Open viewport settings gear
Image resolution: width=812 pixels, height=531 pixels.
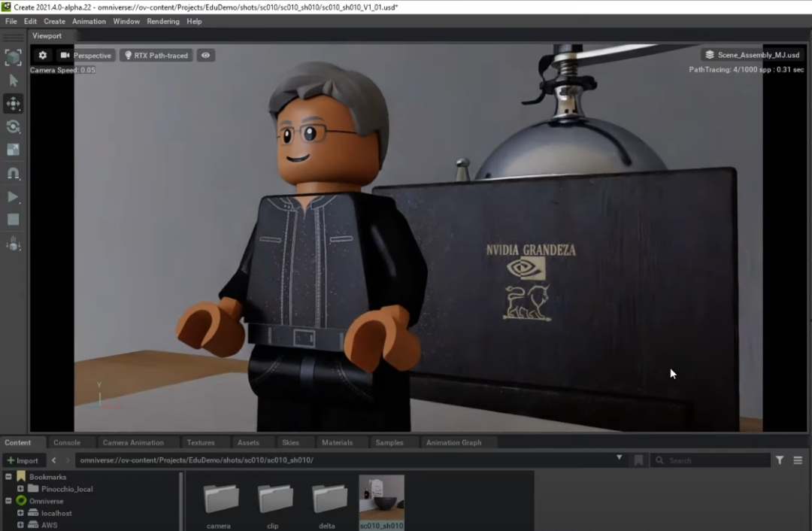43,56
